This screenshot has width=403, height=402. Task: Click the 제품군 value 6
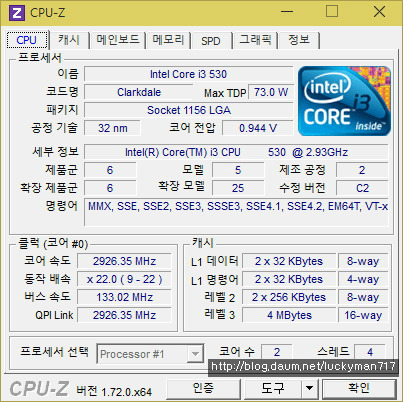110,170
